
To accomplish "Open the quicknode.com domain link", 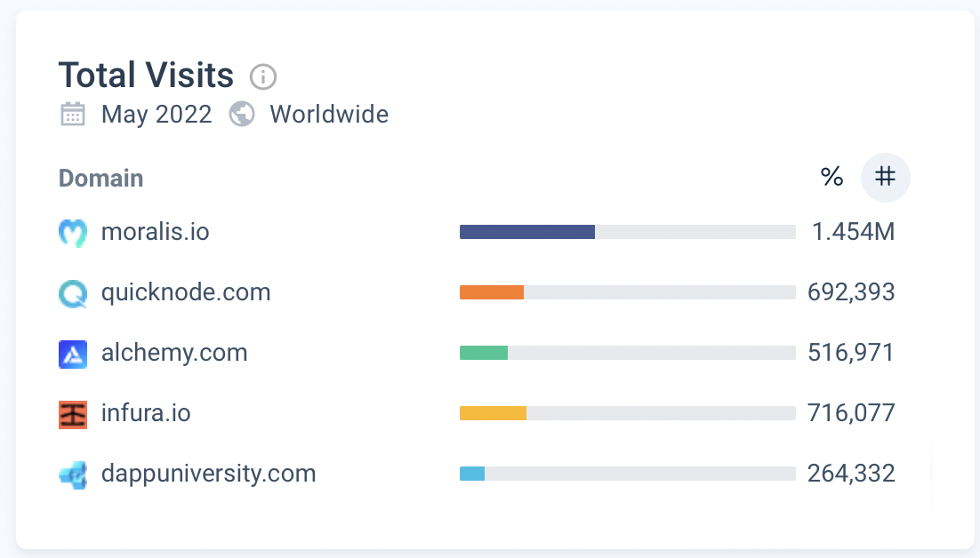I will (x=186, y=292).
